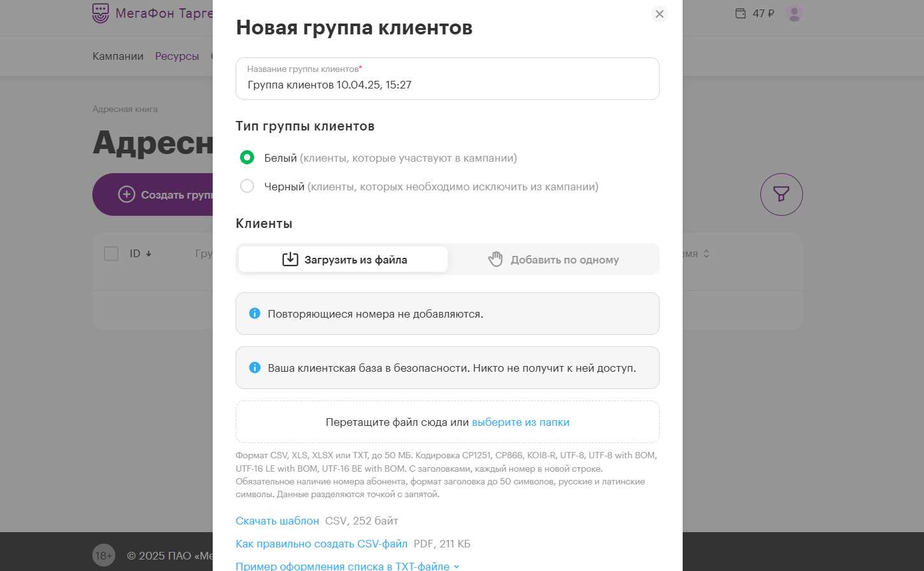Screen dimensions: 924x571
Task: Click the wallet balance 47 ₽
Action: click(763, 13)
